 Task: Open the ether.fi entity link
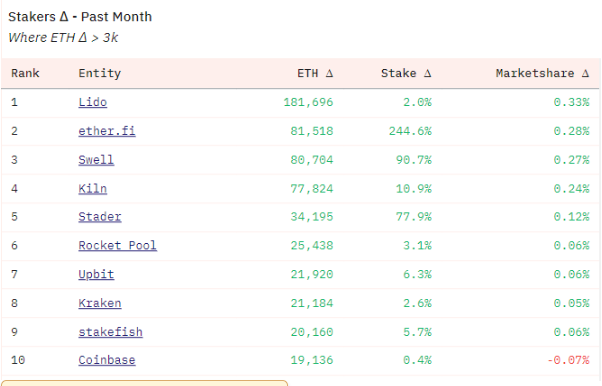107,131
